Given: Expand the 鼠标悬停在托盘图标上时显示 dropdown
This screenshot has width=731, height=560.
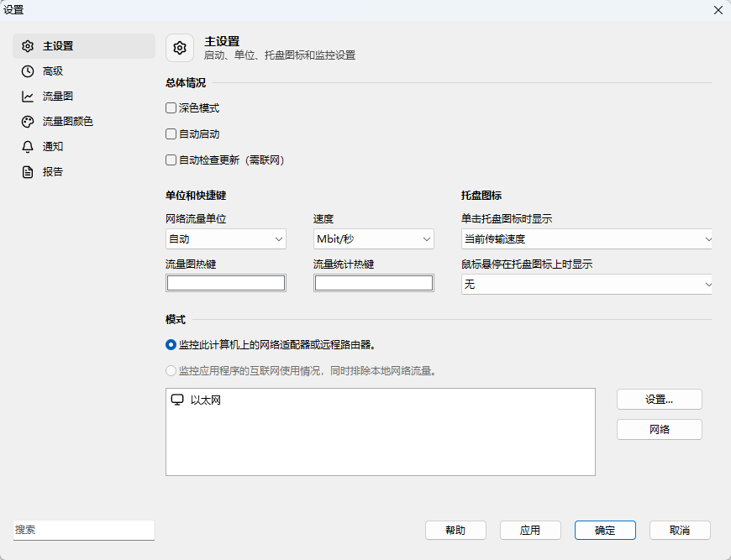Looking at the screenshot, I should 586,284.
